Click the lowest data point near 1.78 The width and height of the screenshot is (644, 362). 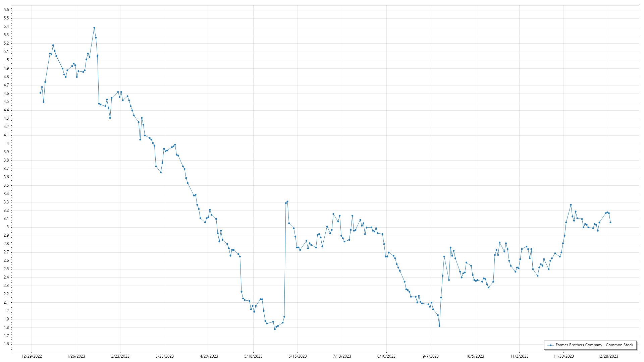pos(275,329)
